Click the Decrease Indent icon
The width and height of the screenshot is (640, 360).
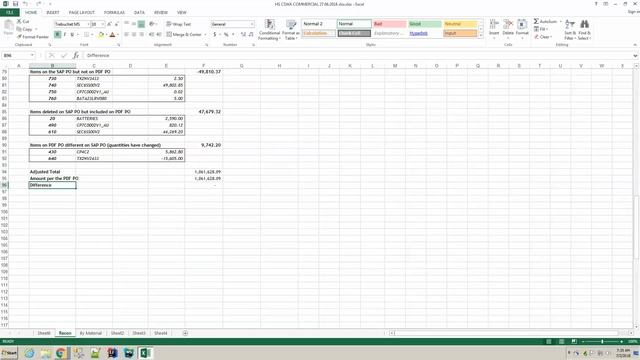pyautogui.click(x=151, y=35)
